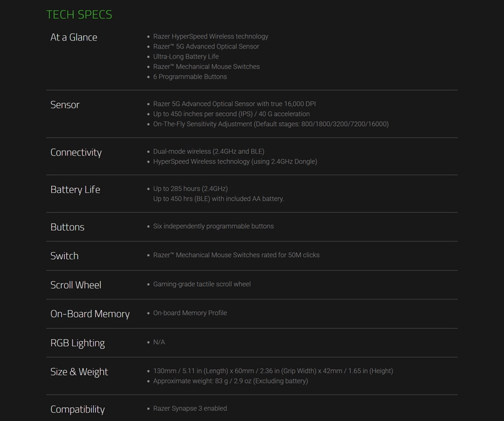Click the Size & Weight section label
This screenshot has width=504, height=421.
pyautogui.click(x=79, y=372)
